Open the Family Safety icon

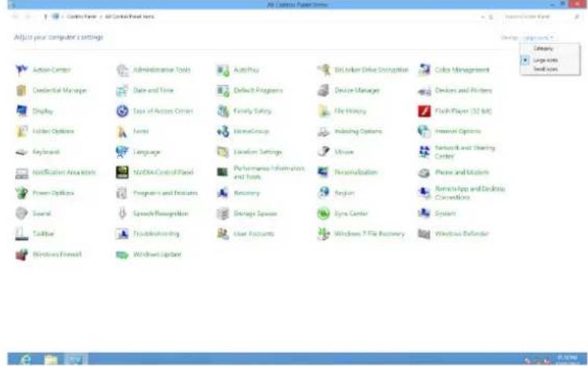tap(222, 111)
